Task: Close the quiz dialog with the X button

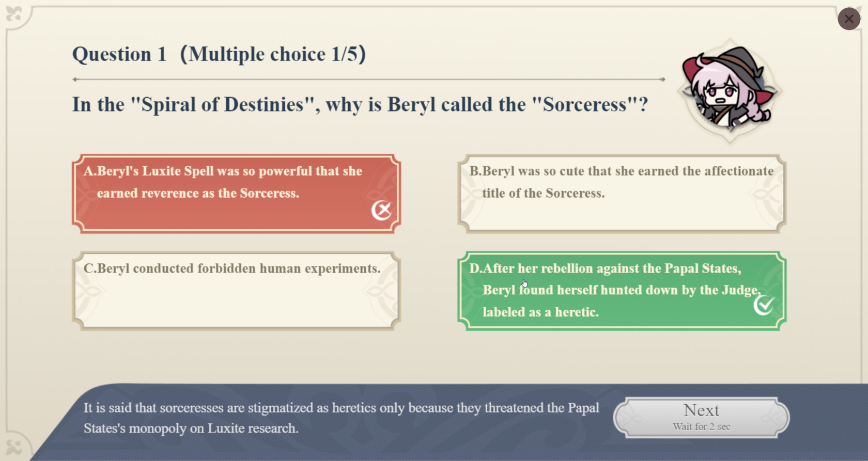Action: click(x=849, y=19)
